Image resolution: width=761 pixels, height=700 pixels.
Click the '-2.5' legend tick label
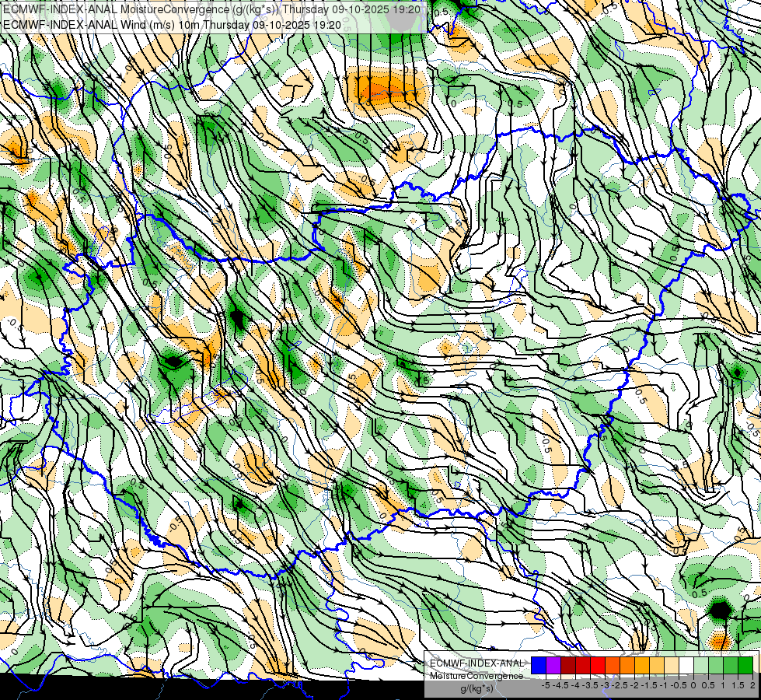point(620,685)
